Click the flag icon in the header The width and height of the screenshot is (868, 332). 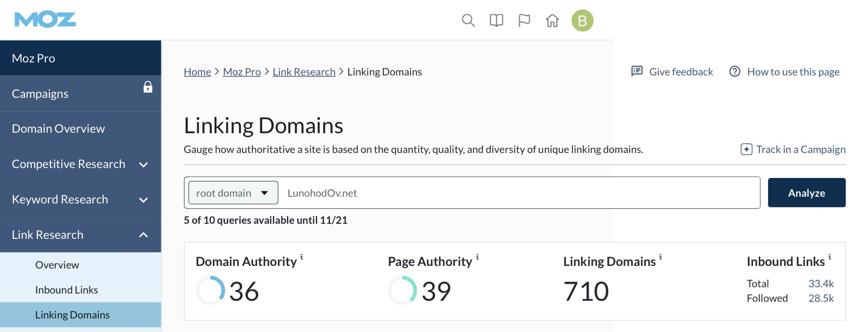tap(524, 20)
